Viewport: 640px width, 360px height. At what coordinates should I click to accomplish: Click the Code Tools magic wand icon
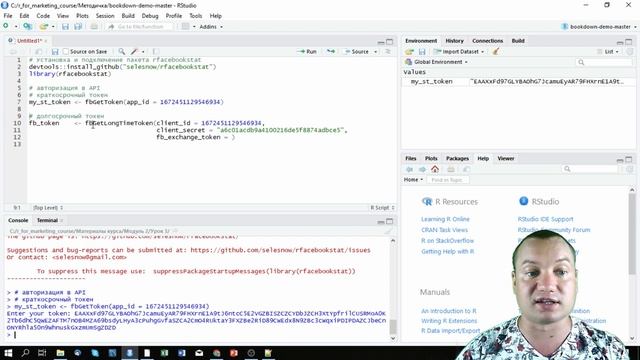[135, 51]
